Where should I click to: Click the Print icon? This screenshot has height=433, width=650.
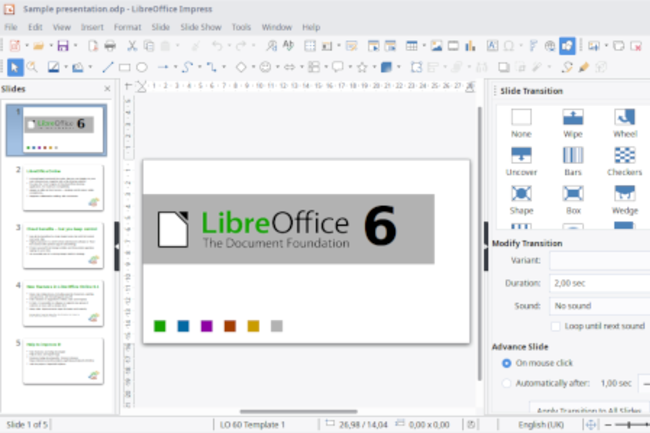(x=110, y=46)
